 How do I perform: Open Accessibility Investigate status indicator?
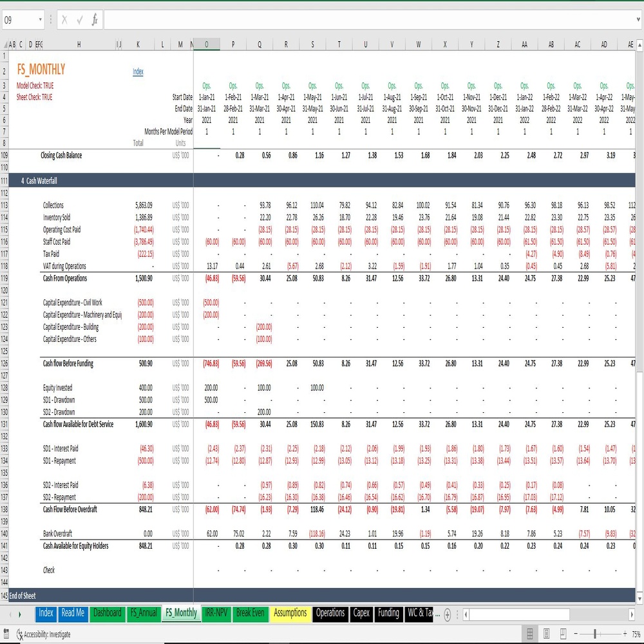44,634
